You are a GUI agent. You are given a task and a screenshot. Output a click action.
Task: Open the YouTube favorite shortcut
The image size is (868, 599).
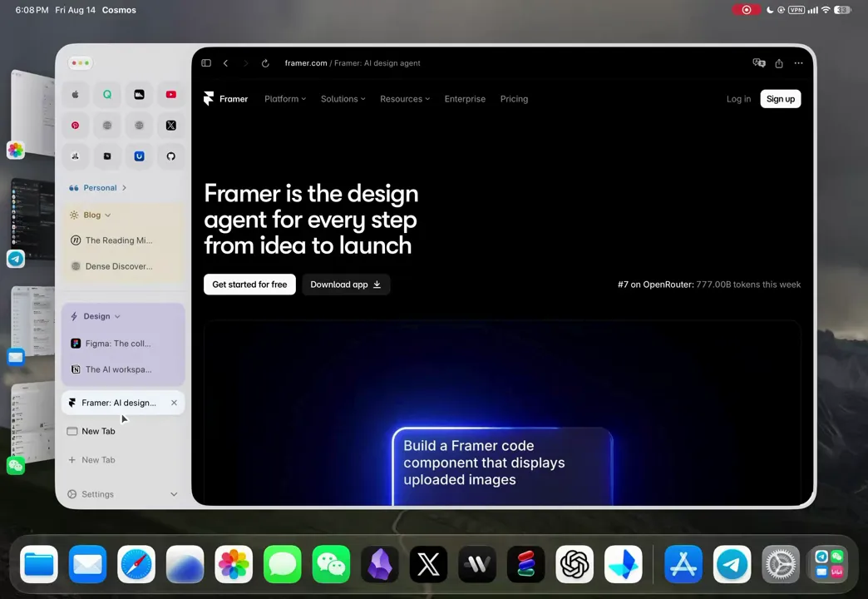coord(171,95)
